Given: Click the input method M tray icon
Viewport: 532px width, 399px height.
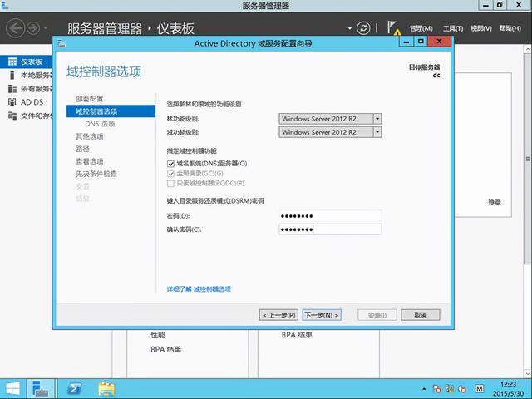Looking at the screenshot, I should (479, 388).
